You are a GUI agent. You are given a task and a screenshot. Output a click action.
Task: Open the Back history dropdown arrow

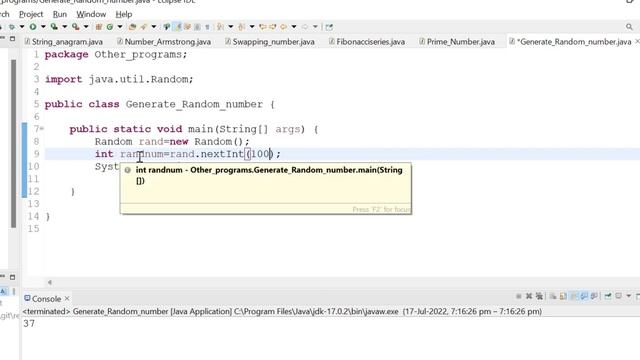click(294, 27)
